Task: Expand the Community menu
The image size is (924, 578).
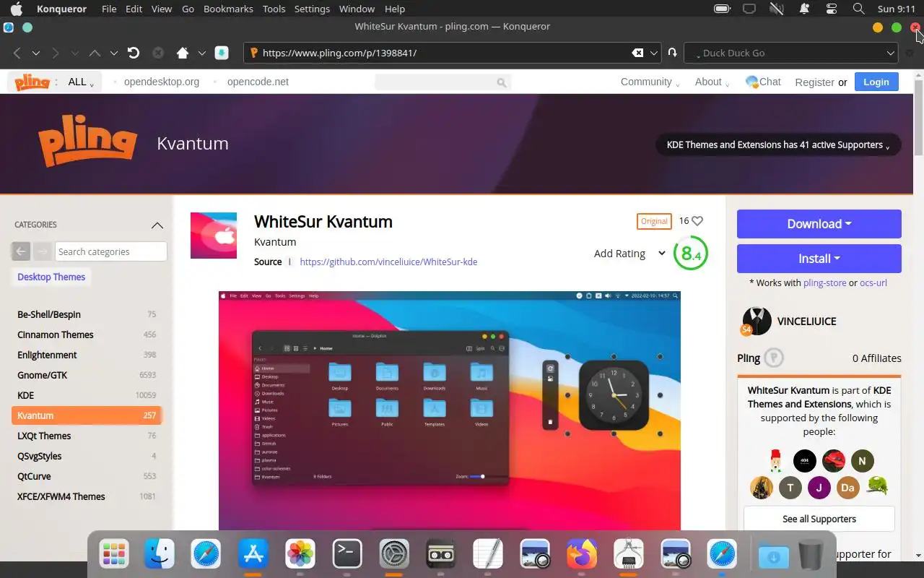Action: [x=650, y=82]
